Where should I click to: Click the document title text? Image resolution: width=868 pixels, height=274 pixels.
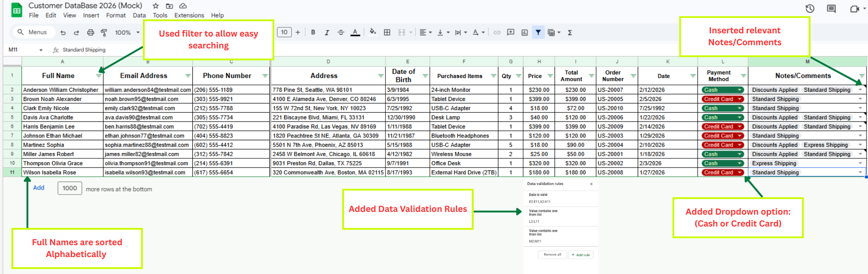[85, 5]
